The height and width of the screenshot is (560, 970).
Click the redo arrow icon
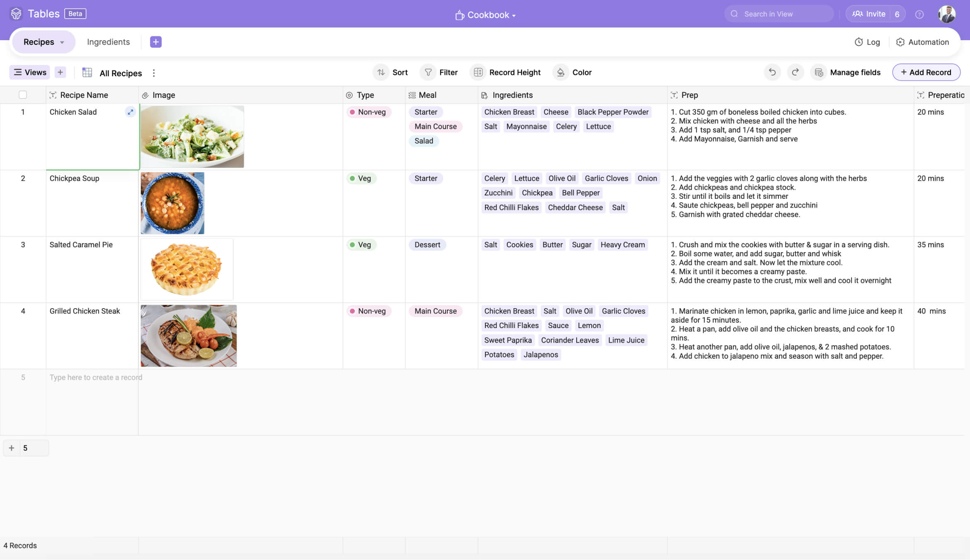click(795, 72)
